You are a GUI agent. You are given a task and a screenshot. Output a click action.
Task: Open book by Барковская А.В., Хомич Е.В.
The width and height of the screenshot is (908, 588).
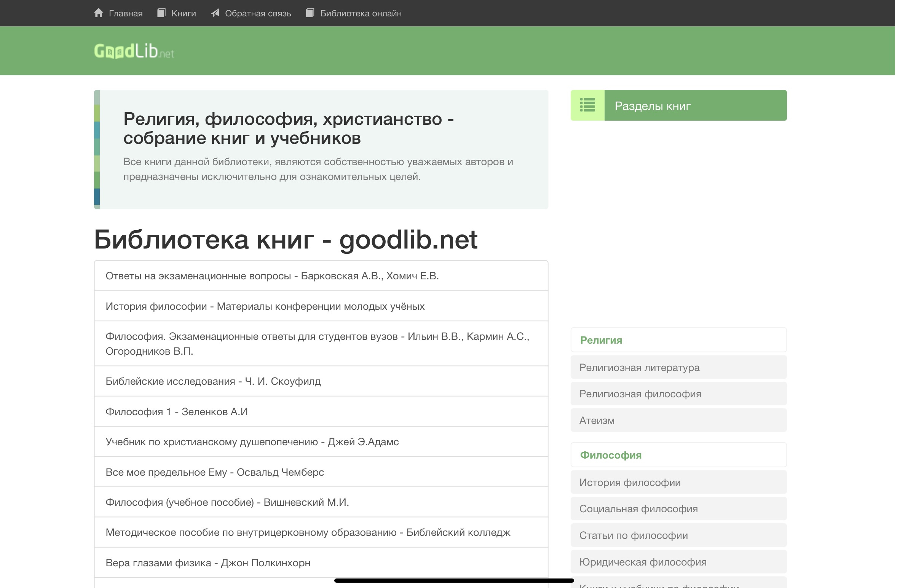click(321, 276)
